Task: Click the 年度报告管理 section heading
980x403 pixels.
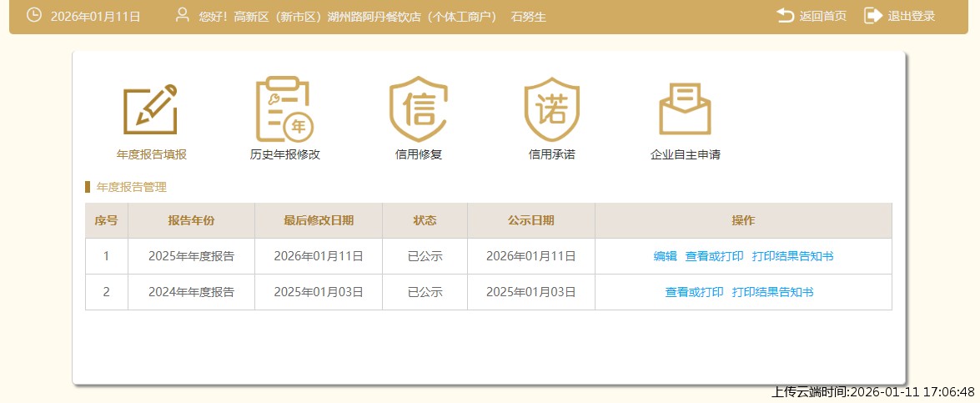Action: pyautogui.click(x=131, y=187)
